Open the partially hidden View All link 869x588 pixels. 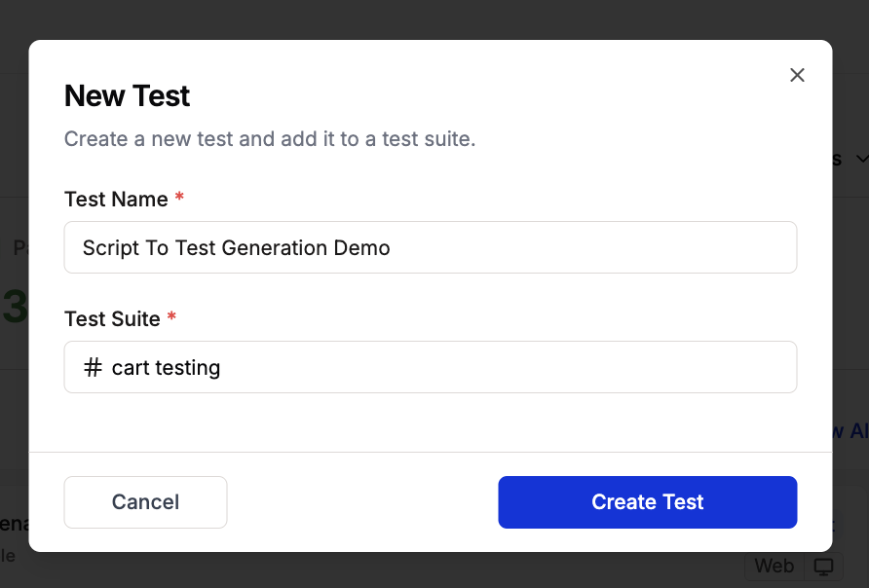[850, 431]
